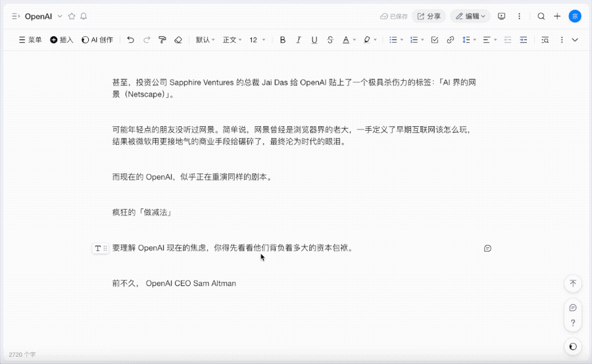Open the floating comments panel icon
592x364 pixels.
[x=573, y=307]
